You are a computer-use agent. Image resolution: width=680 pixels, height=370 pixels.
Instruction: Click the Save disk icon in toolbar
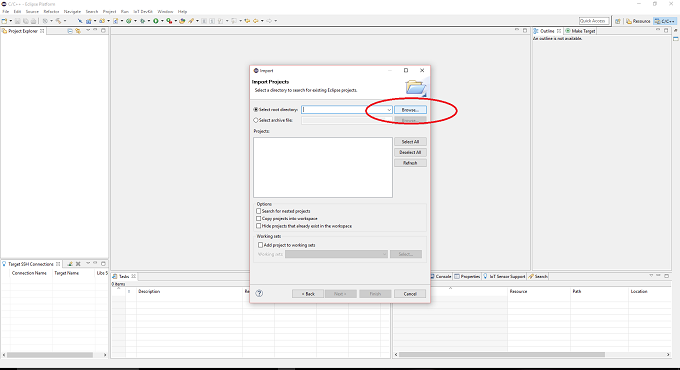17,21
